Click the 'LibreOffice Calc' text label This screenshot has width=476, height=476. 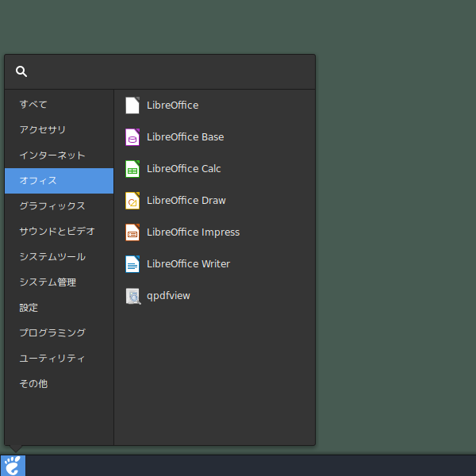pyautogui.click(x=184, y=169)
